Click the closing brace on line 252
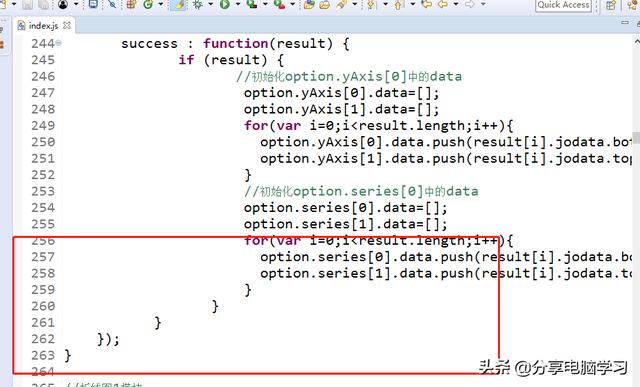 (x=248, y=175)
